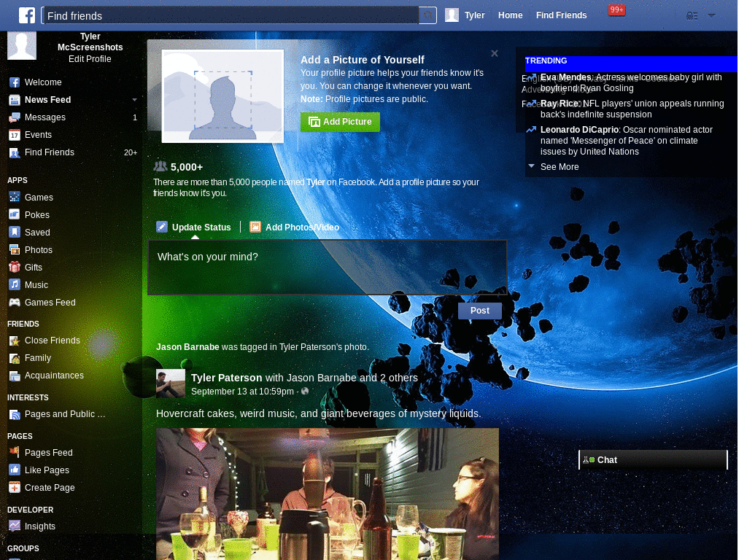The width and height of the screenshot is (747, 560).
Task: Dismiss the Add a Picture card
Action: pyautogui.click(x=495, y=53)
